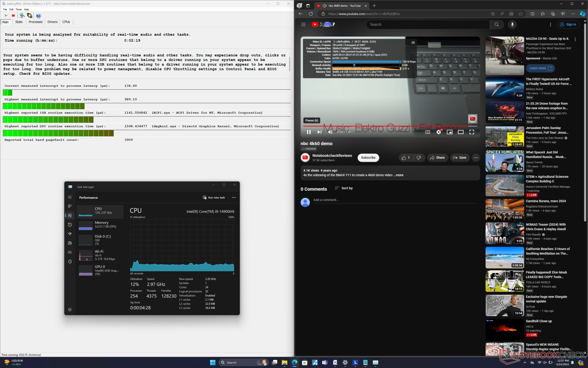Image resolution: width=588 pixels, height=368 pixels.
Task: Mute the video with the speaker icon
Action: pyautogui.click(x=330, y=132)
